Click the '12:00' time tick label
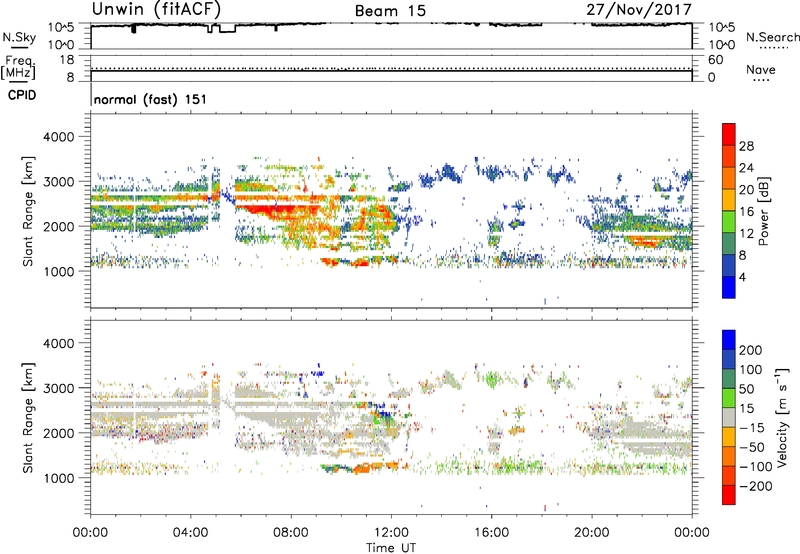The image size is (800, 554). (x=391, y=533)
